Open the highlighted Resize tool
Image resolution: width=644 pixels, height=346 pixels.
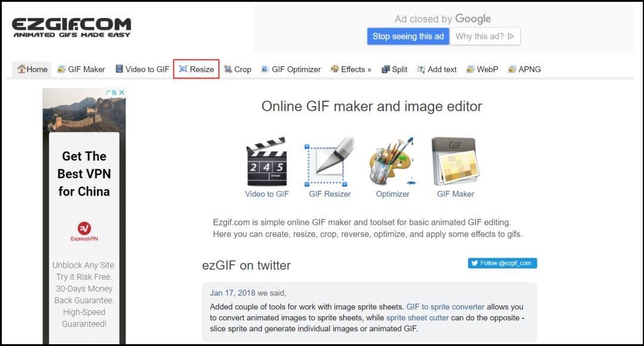click(x=196, y=69)
